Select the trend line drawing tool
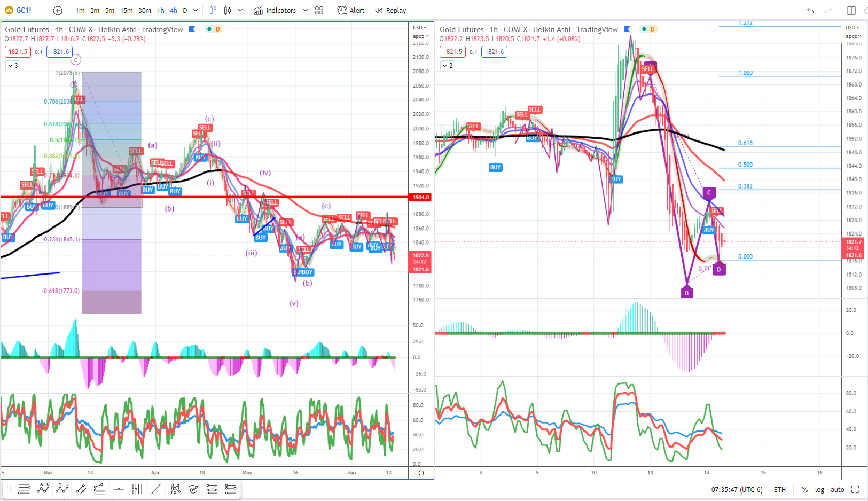The height and width of the screenshot is (501, 868). [x=156, y=489]
